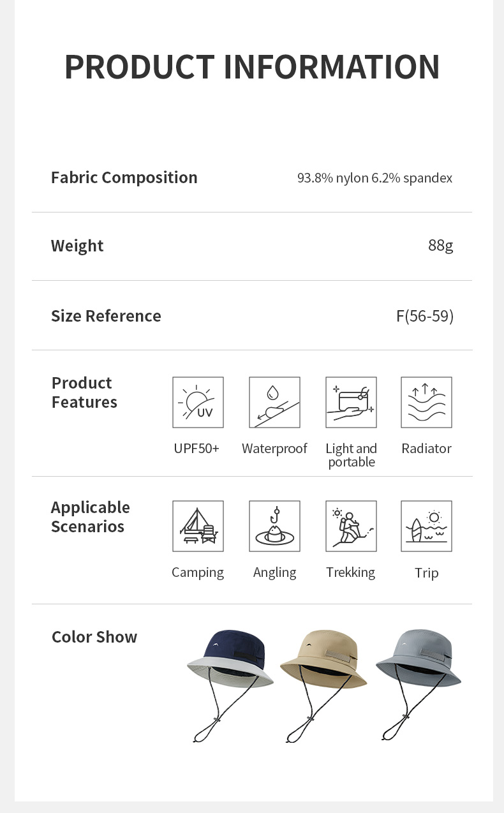Click the Trip surfboard beach icon

tap(426, 526)
